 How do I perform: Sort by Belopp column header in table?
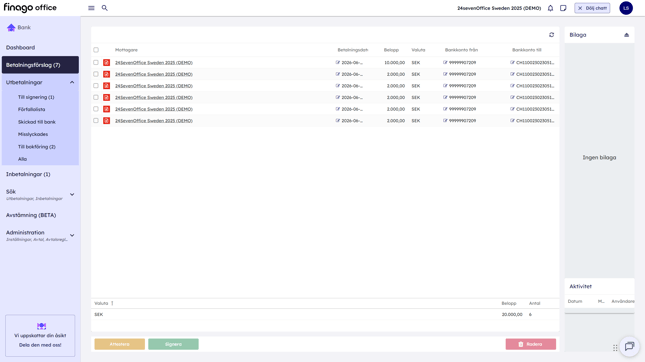tap(391, 50)
